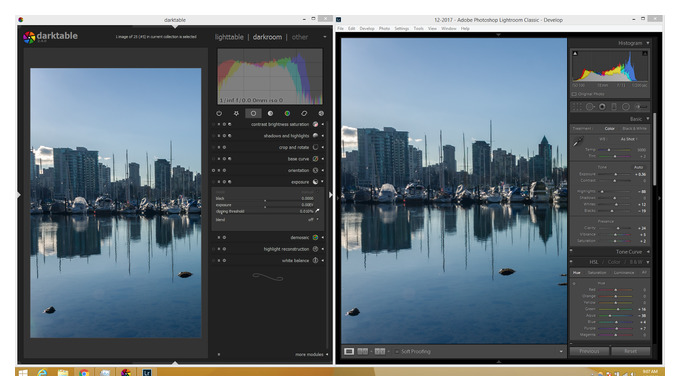Expand the Lightroom Tone Curve panel

pos(648,252)
